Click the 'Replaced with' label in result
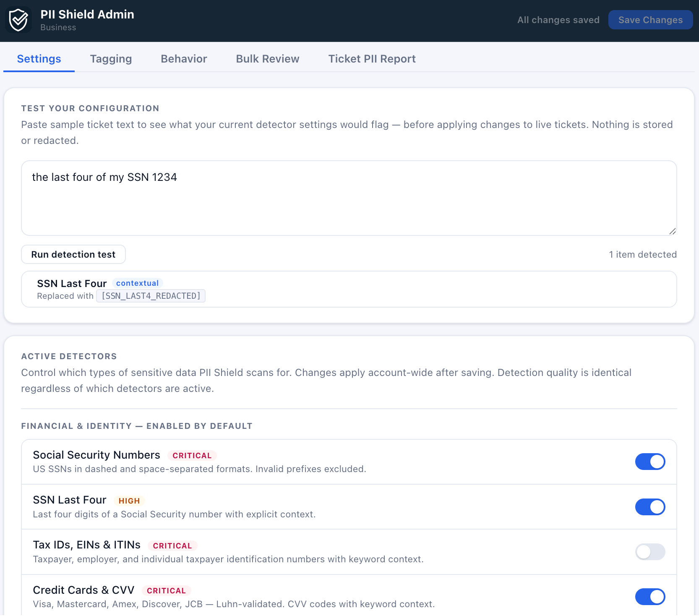Viewport: 699px width, 616px height. [x=65, y=296]
